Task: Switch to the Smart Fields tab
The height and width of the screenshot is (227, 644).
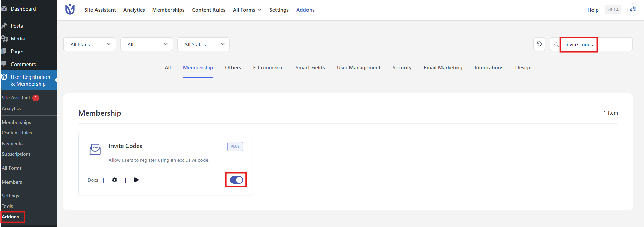Action: (x=310, y=68)
